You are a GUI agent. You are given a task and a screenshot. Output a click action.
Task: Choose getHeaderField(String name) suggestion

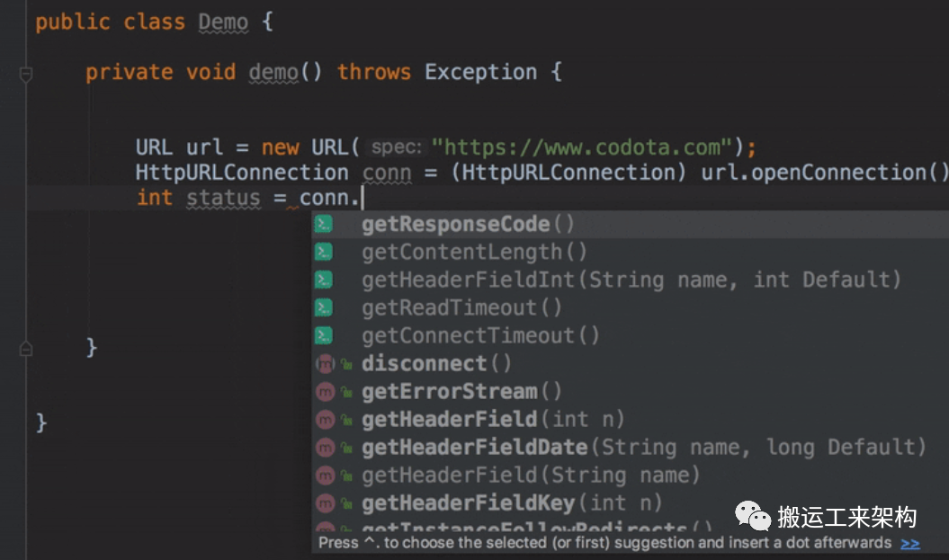531,475
